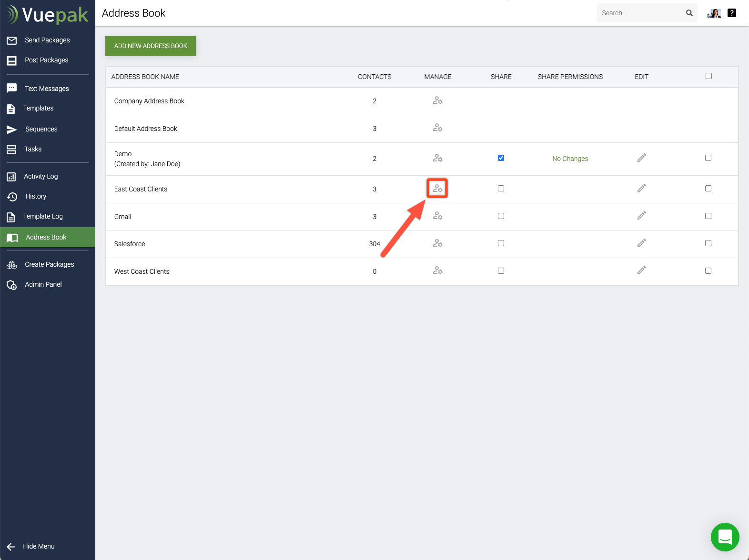Tick the select-all checkbox in table header
The width and height of the screenshot is (749, 560).
(709, 76)
